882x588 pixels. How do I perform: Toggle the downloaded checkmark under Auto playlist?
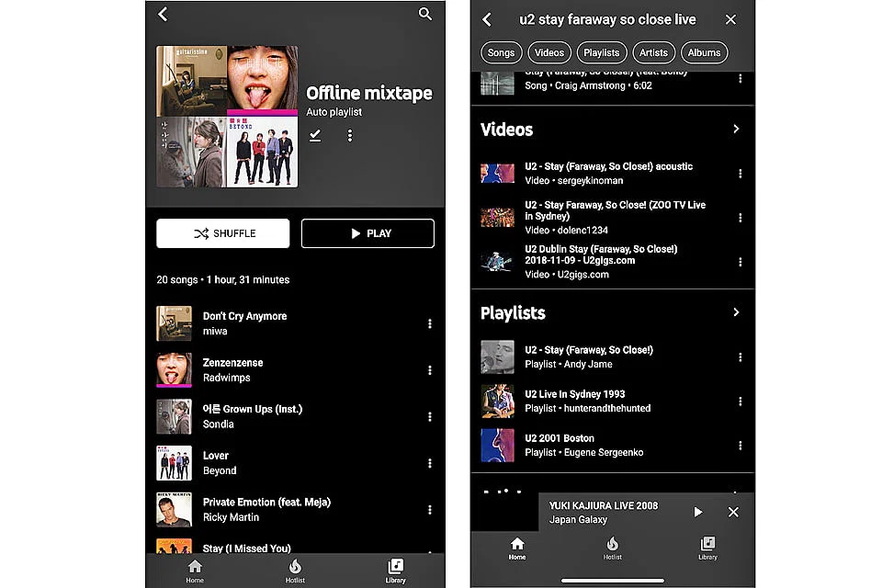(315, 135)
